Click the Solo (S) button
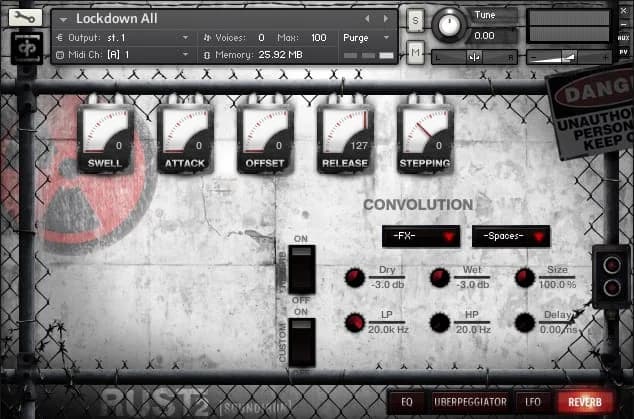This screenshot has height=419, width=634. click(414, 21)
